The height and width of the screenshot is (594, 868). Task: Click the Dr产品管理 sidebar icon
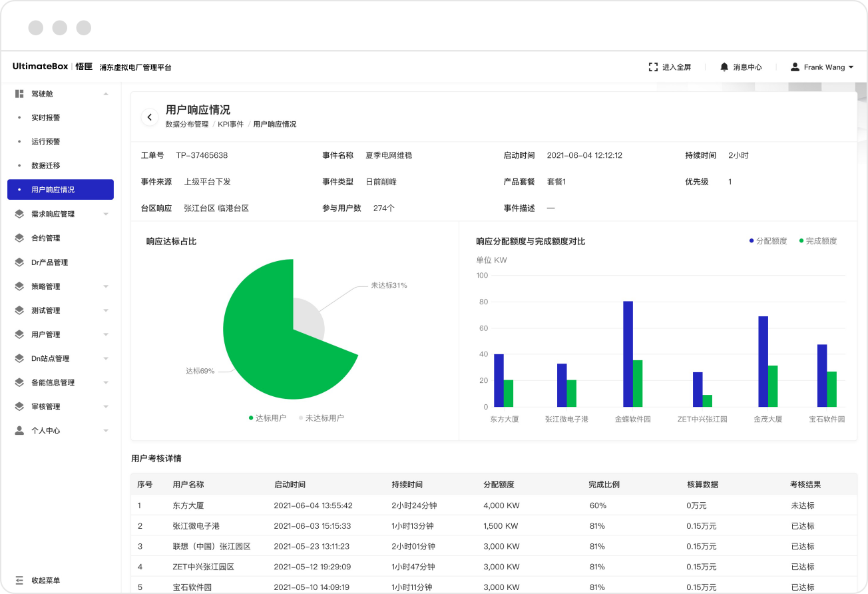pyautogui.click(x=19, y=262)
